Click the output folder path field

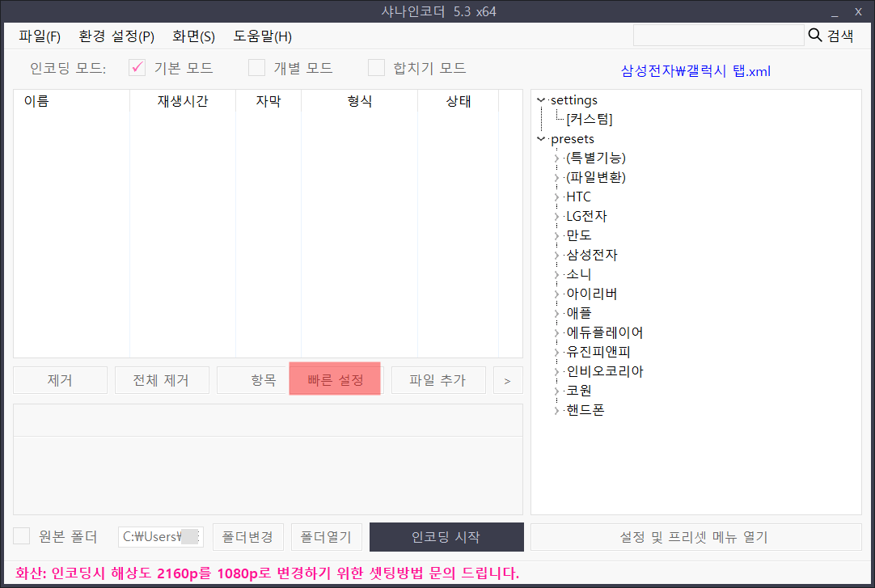(161, 537)
